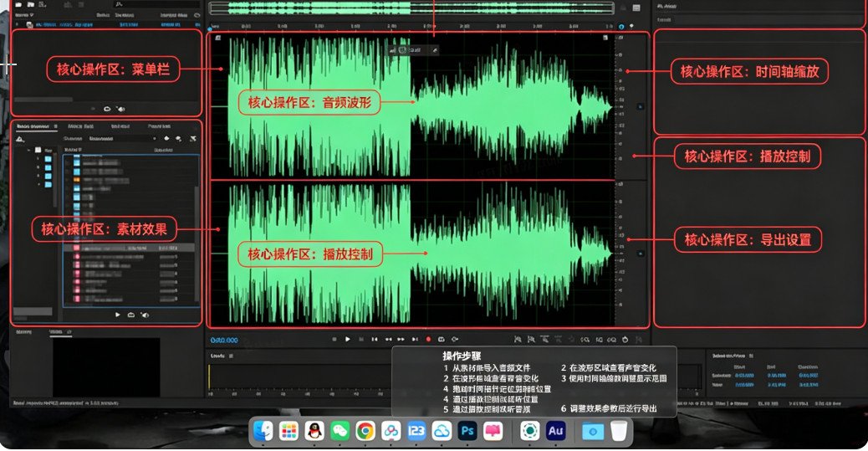Toggle the lower (right) channel enable button

click(x=641, y=254)
